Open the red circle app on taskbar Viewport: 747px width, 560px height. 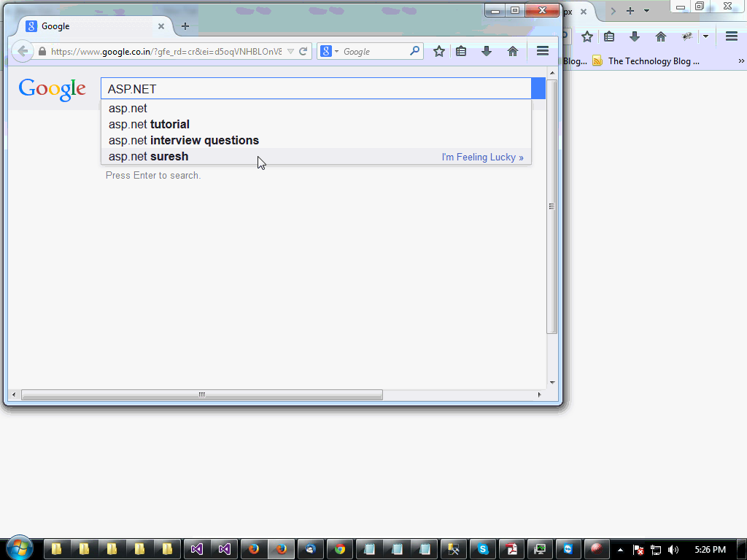tap(597, 549)
